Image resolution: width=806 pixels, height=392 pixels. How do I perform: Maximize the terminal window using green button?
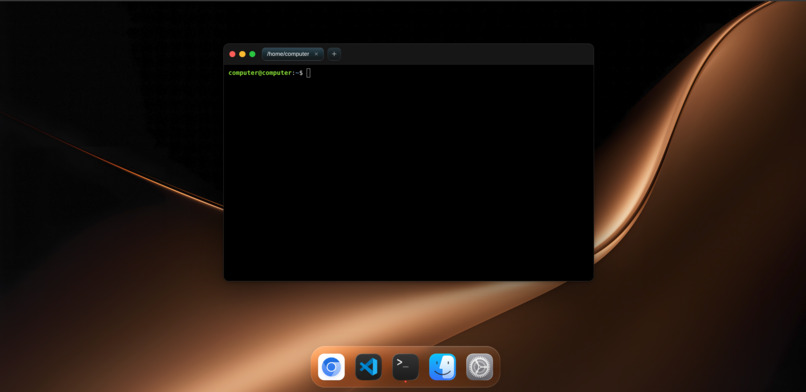click(252, 54)
